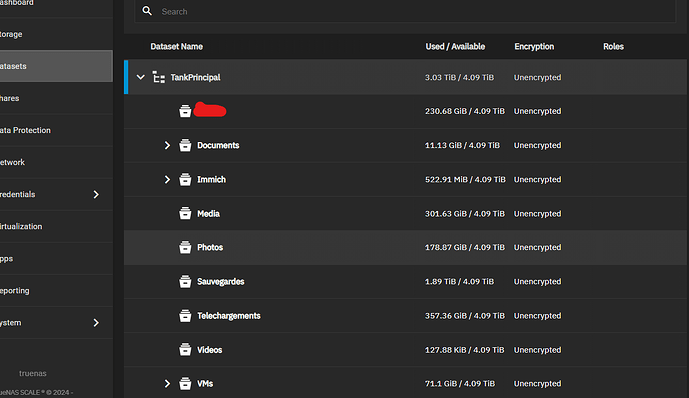Image resolution: width=689 pixels, height=398 pixels.
Task: Select the Immich dataset name
Action: (x=211, y=180)
